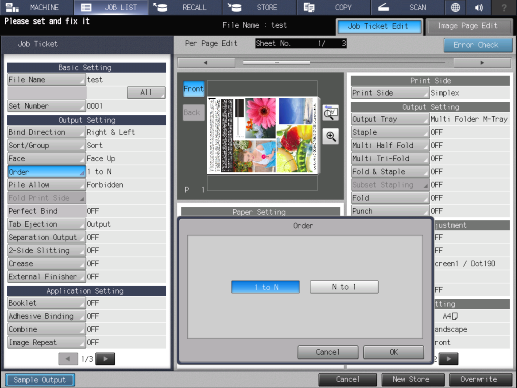Open the Bind Direction setting
Image resolution: width=517 pixels, height=388 pixels.
click(x=46, y=132)
